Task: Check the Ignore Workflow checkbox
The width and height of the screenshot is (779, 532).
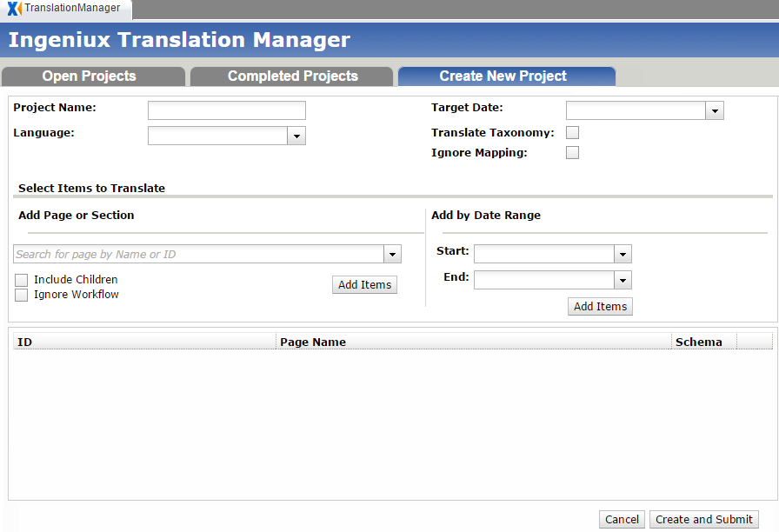Action: (22, 295)
